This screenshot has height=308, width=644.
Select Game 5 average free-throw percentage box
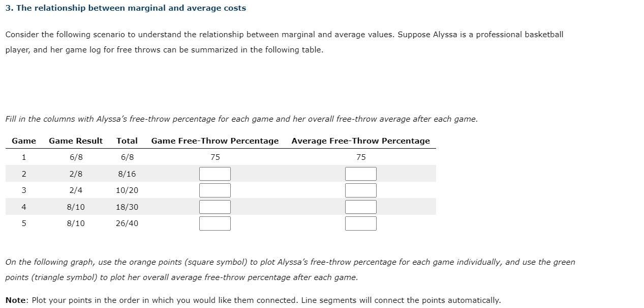360,223
